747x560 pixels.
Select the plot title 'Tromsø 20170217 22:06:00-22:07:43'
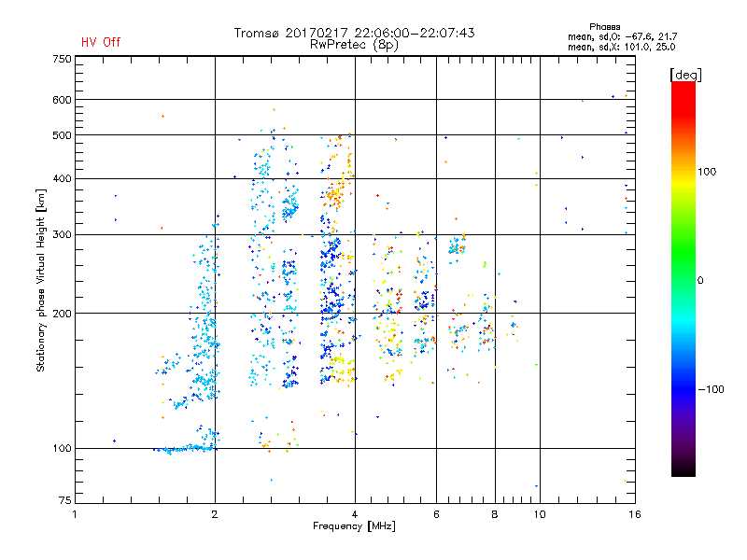pos(355,33)
